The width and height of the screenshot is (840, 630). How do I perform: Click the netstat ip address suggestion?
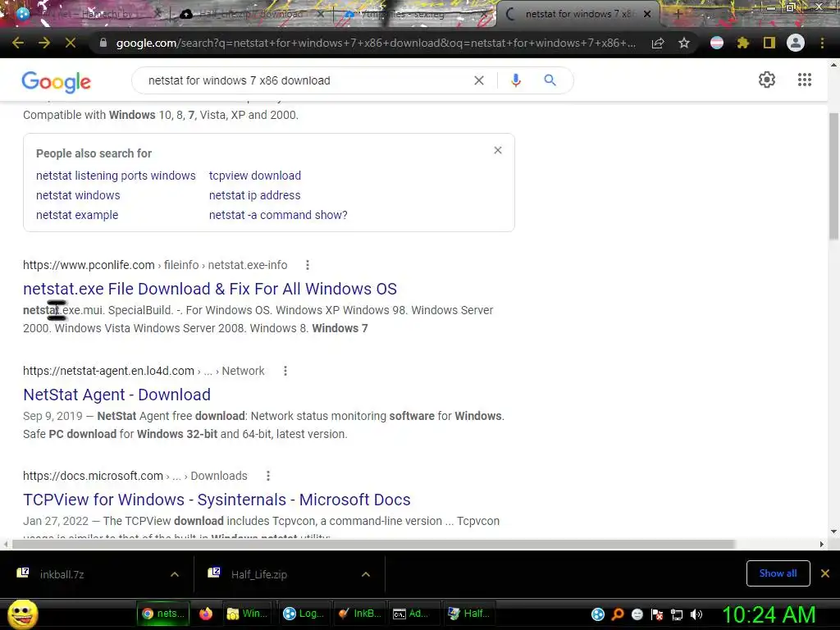point(254,195)
